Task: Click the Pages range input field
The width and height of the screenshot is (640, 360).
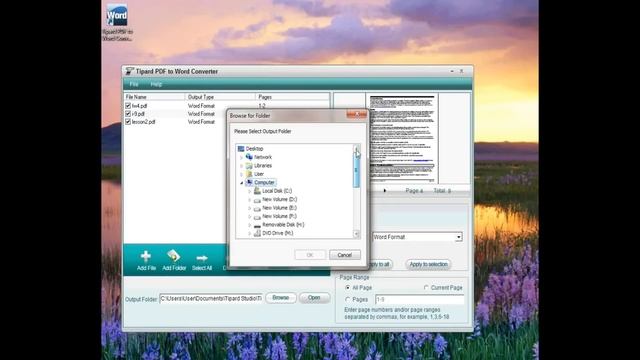Action: tap(420, 300)
